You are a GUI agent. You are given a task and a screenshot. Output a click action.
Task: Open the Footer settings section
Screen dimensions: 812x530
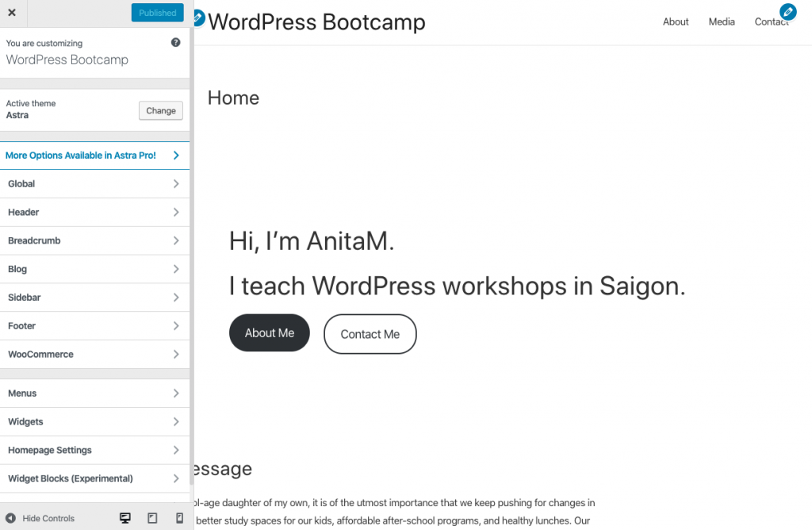pos(95,326)
